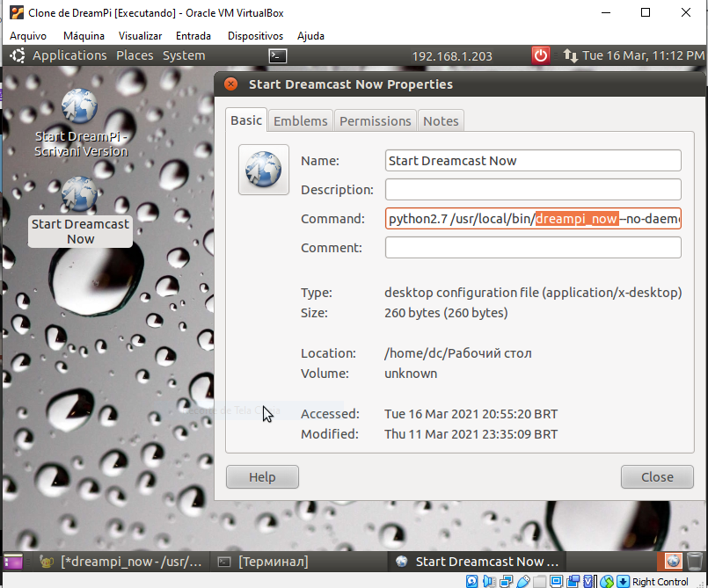Open the Máquina menu
This screenshot has height=588, width=708.
tap(84, 36)
